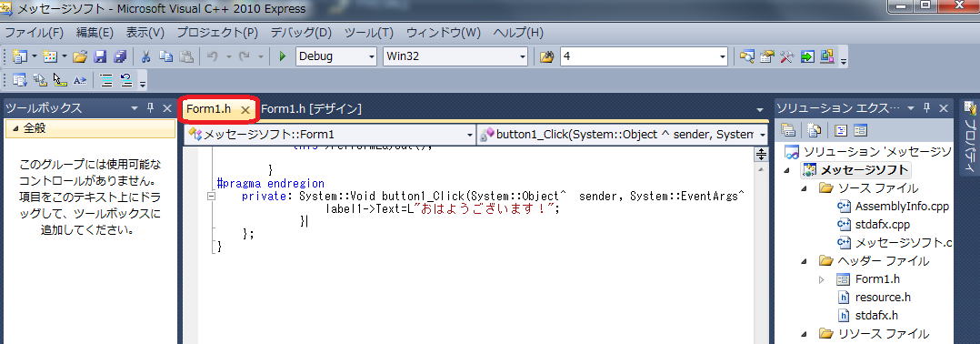
Task: Click the Open File folder icon
Action: (x=79, y=57)
